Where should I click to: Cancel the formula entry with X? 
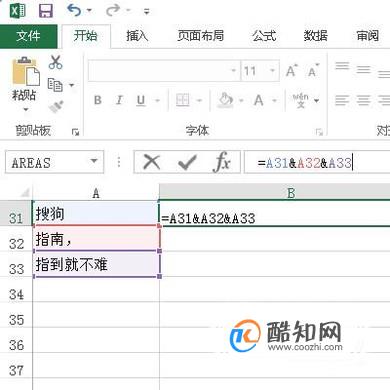(x=152, y=162)
